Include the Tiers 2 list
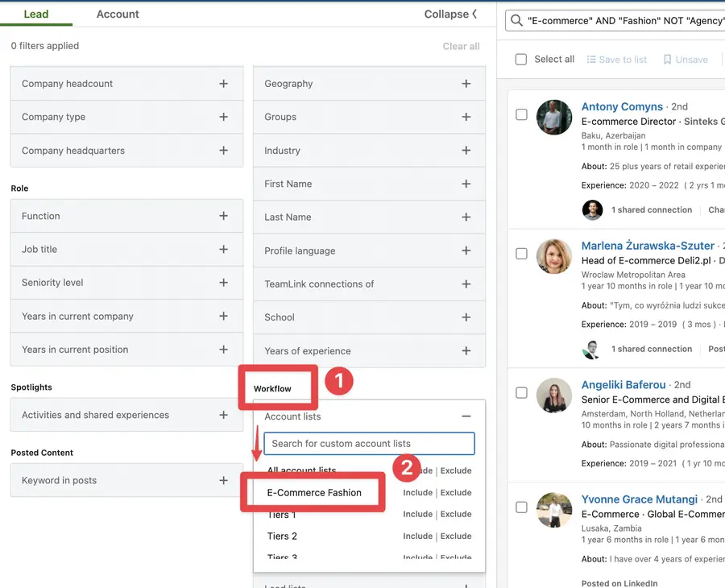The height and width of the screenshot is (588, 725). pos(417,536)
